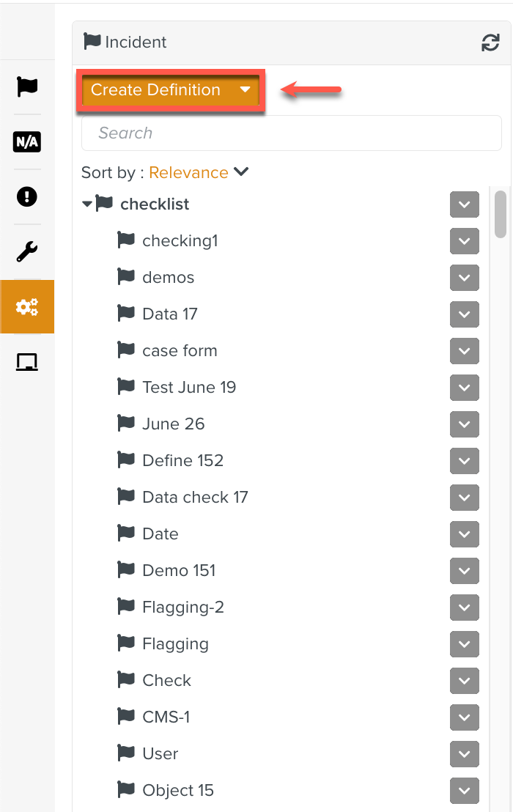Open the gears settings sidebar panel
513x812 pixels.
pyautogui.click(x=26, y=307)
